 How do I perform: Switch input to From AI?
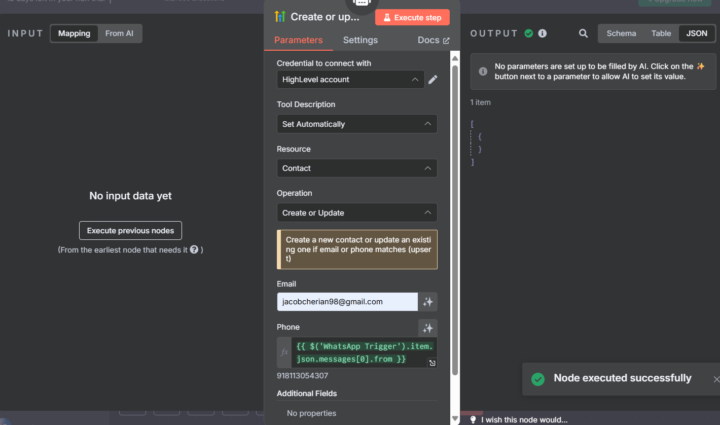click(119, 34)
